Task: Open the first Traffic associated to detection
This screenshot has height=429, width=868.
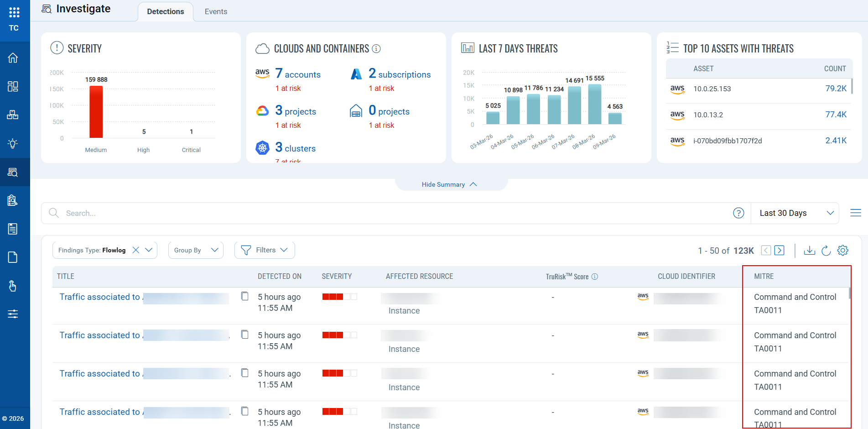Action: 99,297
